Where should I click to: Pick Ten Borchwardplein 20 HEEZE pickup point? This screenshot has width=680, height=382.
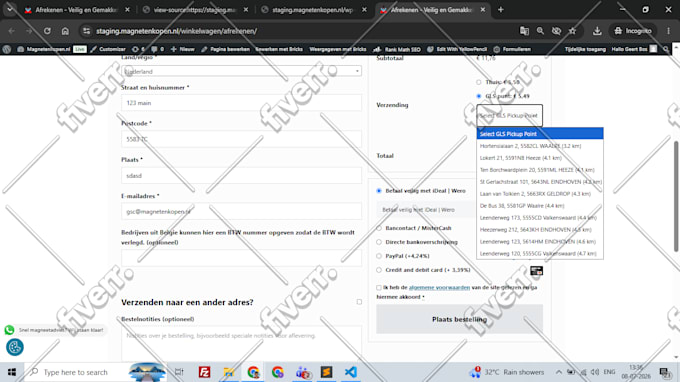click(540, 170)
